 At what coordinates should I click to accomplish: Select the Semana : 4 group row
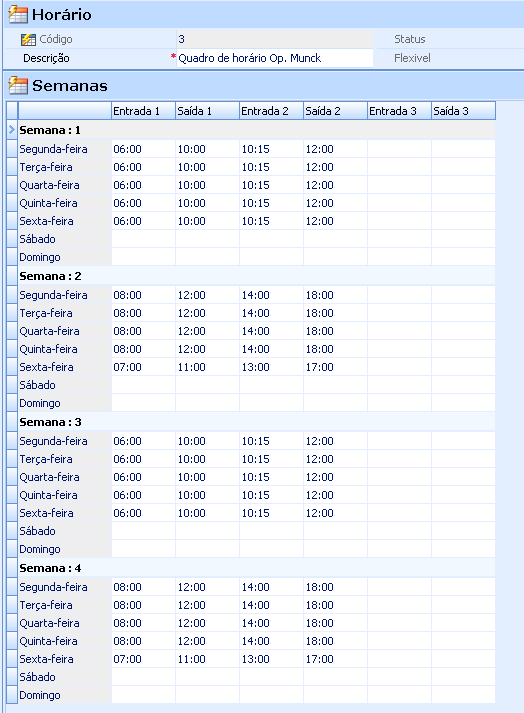[x=256, y=568]
